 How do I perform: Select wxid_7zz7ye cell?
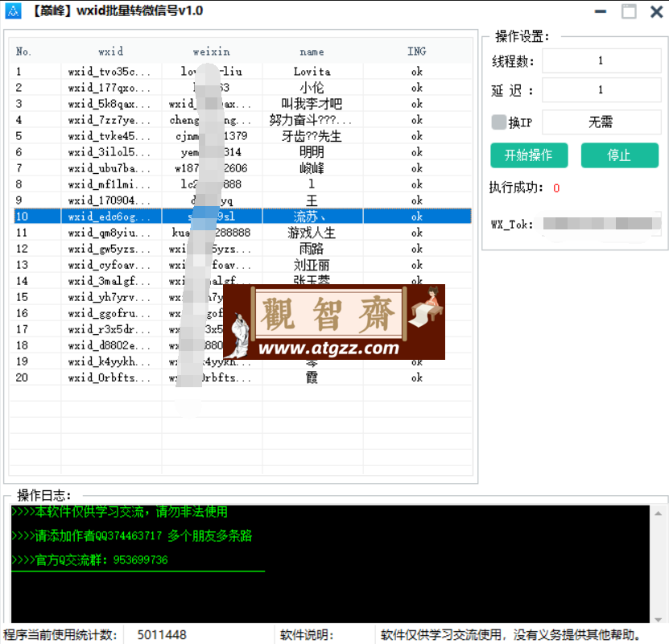click(x=109, y=120)
